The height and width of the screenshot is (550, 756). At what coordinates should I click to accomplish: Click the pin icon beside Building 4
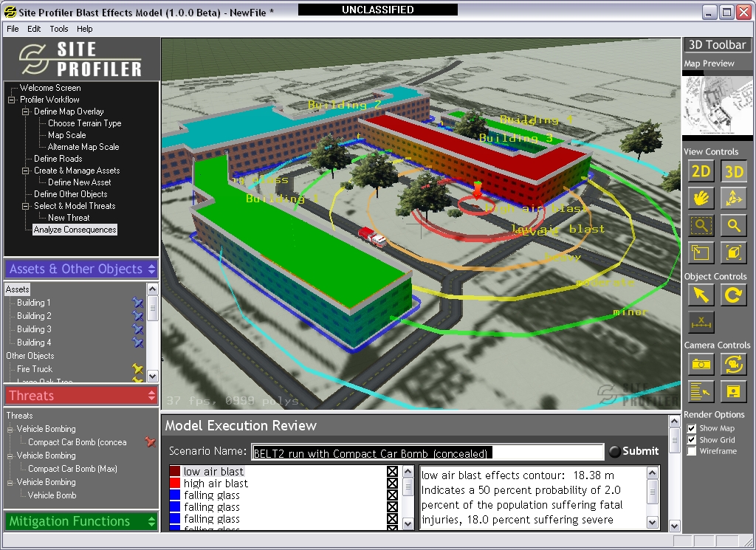coord(138,343)
